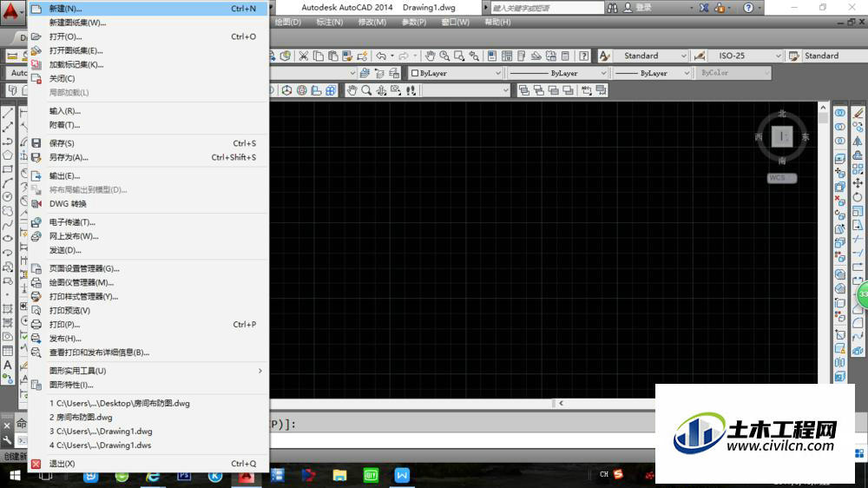Open the WCS coordinate system dropdown
868x488 pixels.
pyautogui.click(x=782, y=178)
